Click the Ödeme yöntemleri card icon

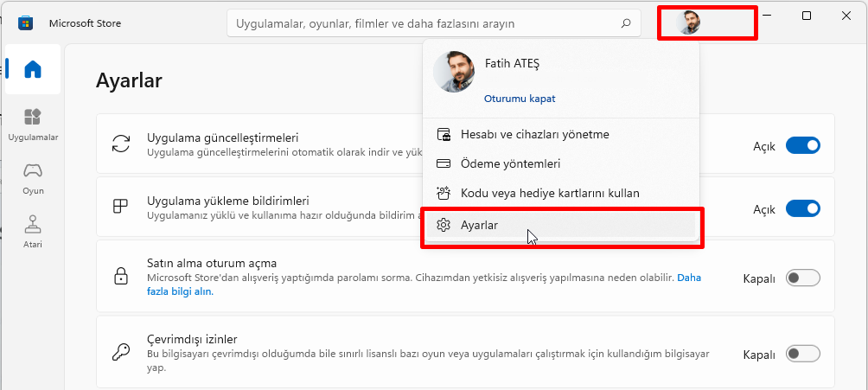[444, 164]
